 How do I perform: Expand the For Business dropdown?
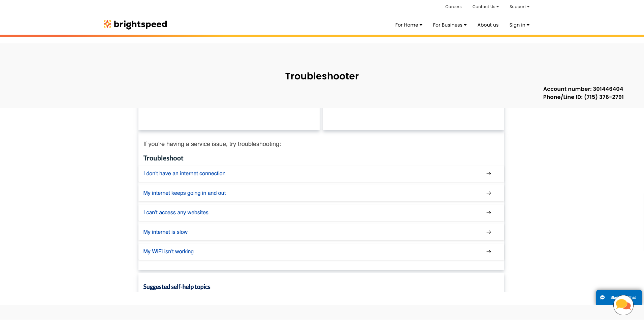coord(450,25)
